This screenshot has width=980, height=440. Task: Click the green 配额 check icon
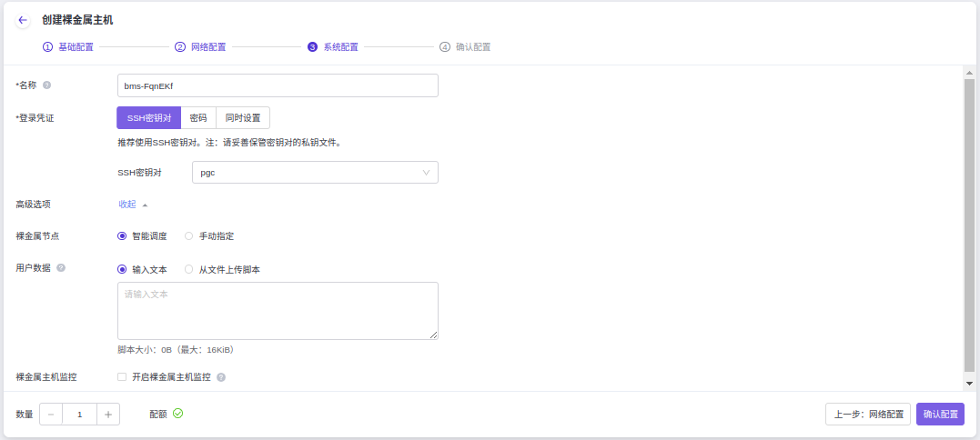[x=178, y=414]
